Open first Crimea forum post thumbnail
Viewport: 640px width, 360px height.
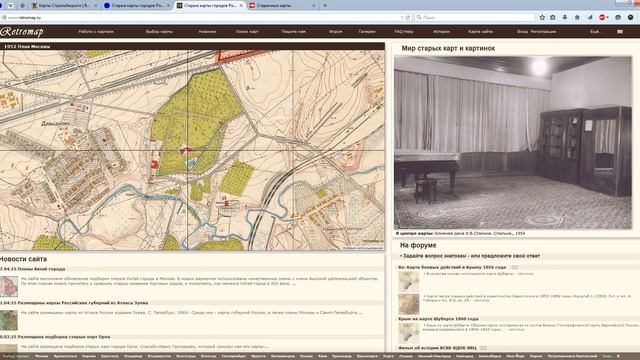[x=409, y=281]
